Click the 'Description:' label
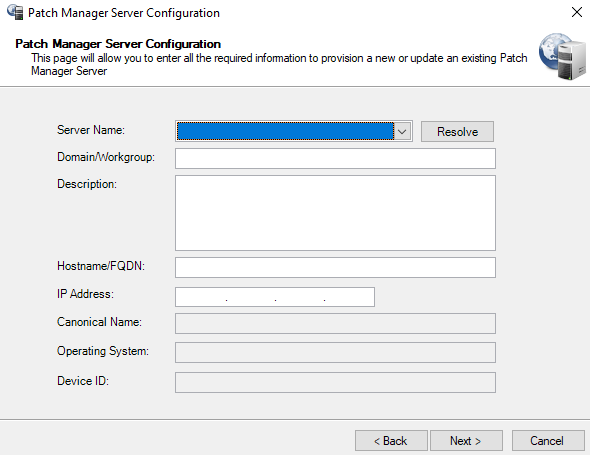The height and width of the screenshot is (455, 590). click(87, 184)
